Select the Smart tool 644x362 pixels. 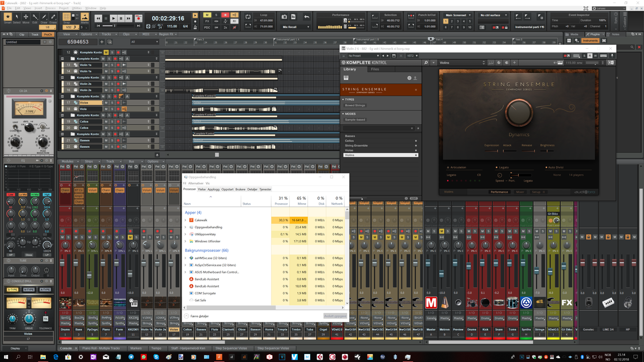(8, 18)
